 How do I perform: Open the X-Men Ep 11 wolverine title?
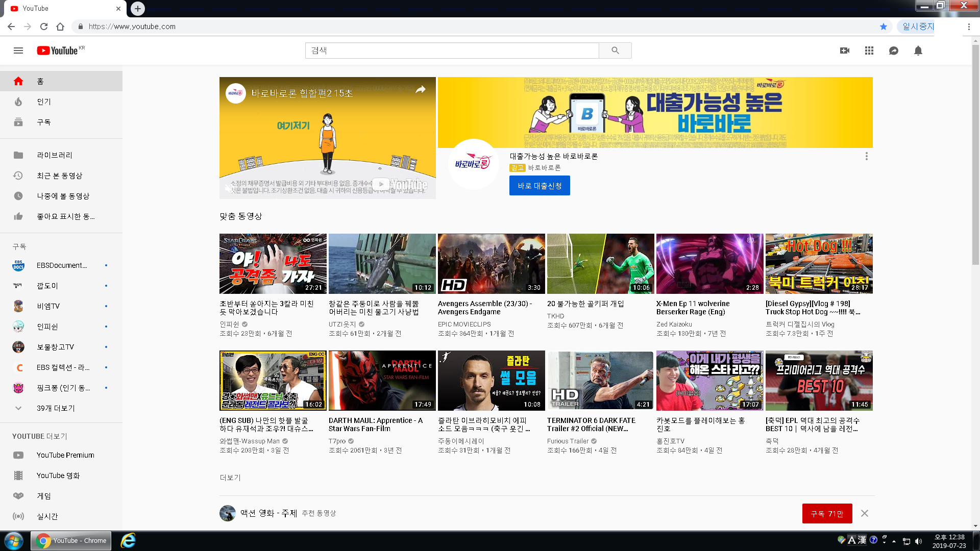coord(693,308)
